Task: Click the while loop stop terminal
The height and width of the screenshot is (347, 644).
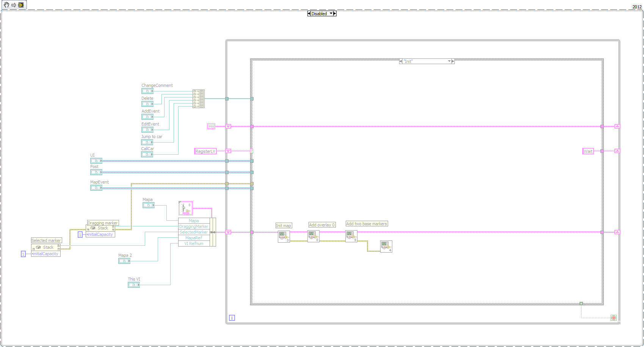Action: (614, 318)
